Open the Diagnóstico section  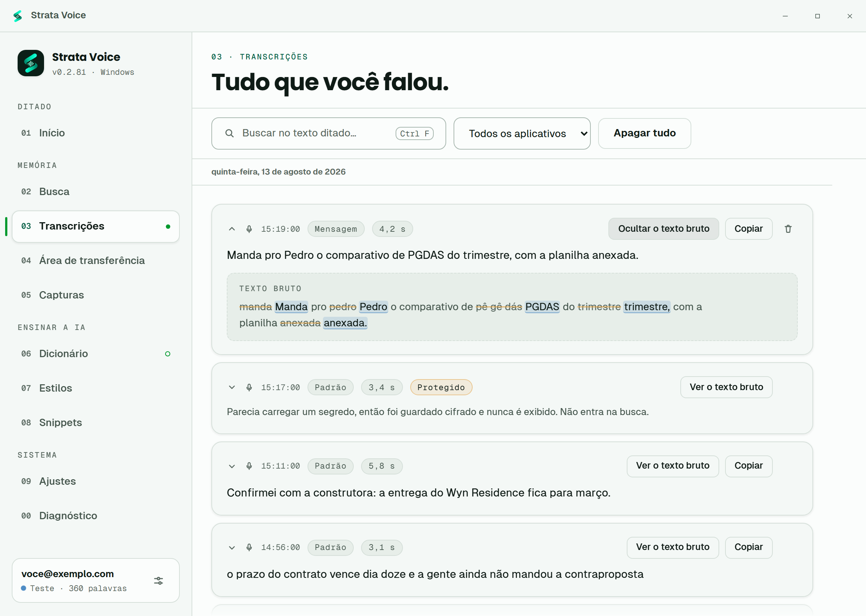(96, 516)
